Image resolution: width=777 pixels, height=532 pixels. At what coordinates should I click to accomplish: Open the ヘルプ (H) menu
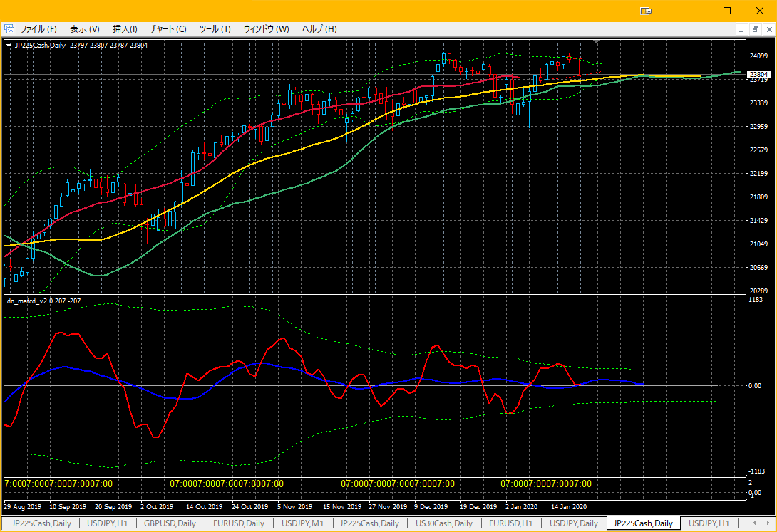tap(319, 29)
